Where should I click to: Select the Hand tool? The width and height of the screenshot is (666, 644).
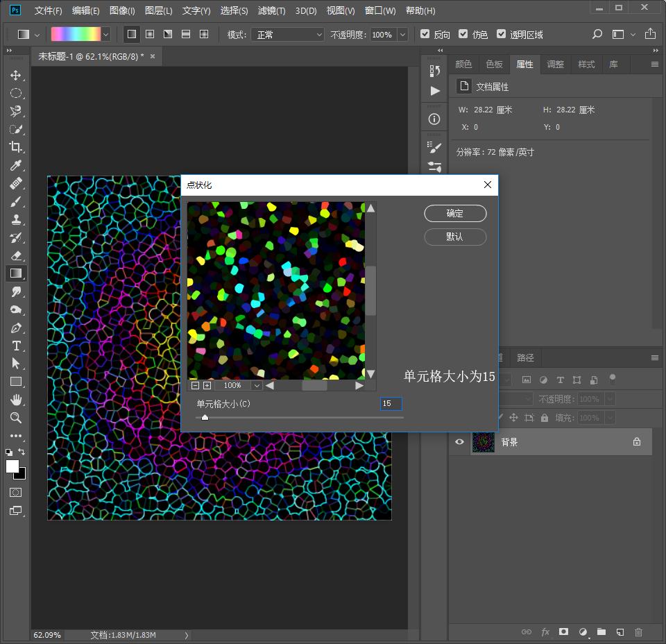pos(15,400)
